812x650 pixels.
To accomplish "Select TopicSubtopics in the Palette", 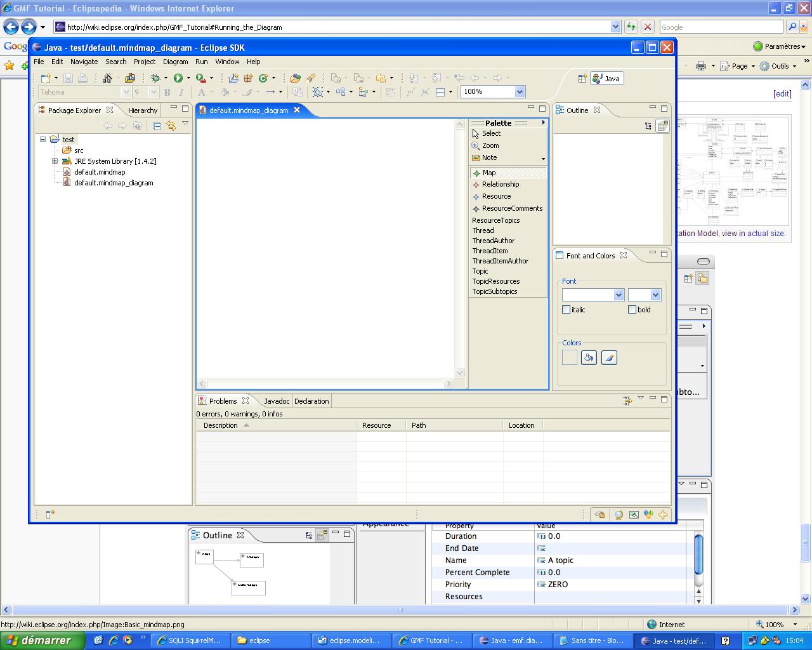I will (x=495, y=291).
